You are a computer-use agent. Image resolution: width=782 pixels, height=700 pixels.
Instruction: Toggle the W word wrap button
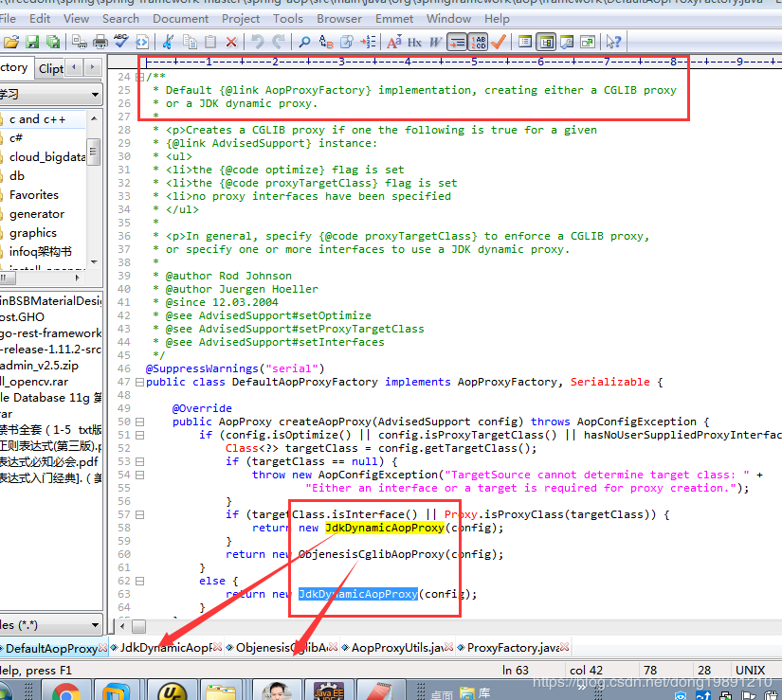click(x=435, y=42)
